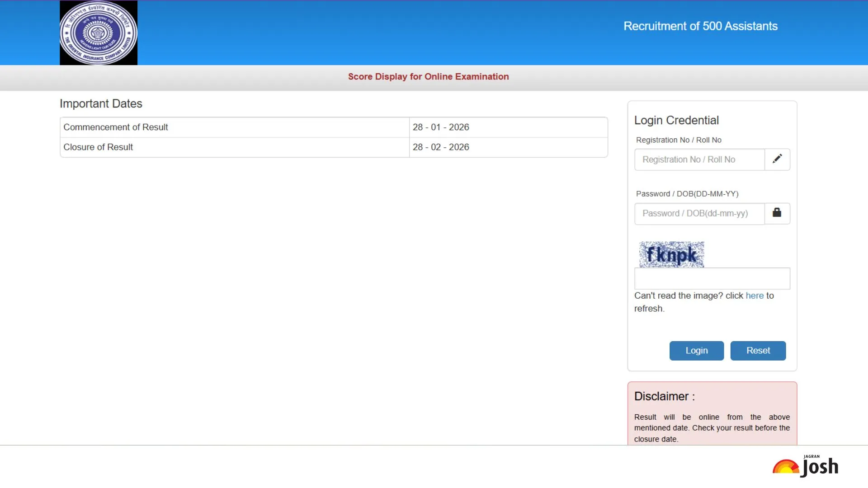The image size is (868, 488).
Task: Click the Login Credential heading
Action: click(676, 120)
